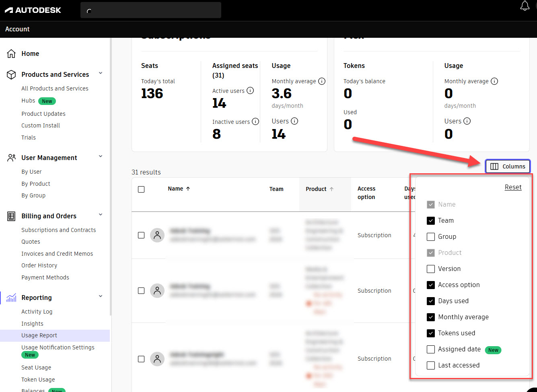Screen dimensions: 537x392
Task: Click the User Management people icon
Action: point(11,158)
